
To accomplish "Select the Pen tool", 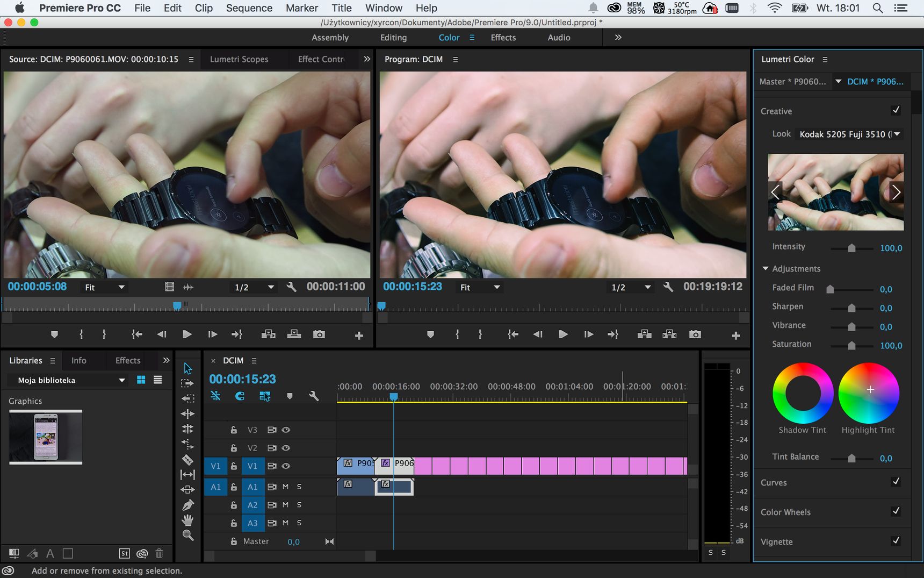I will click(187, 505).
